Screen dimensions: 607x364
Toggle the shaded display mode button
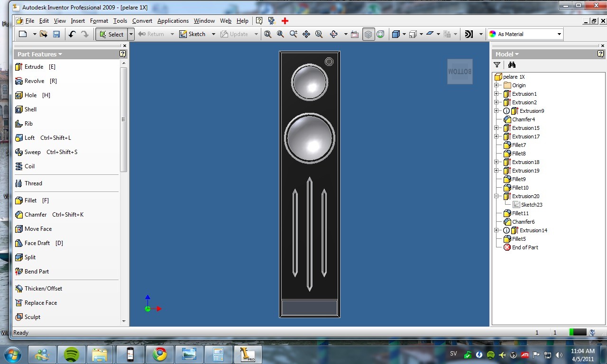[x=368, y=34]
